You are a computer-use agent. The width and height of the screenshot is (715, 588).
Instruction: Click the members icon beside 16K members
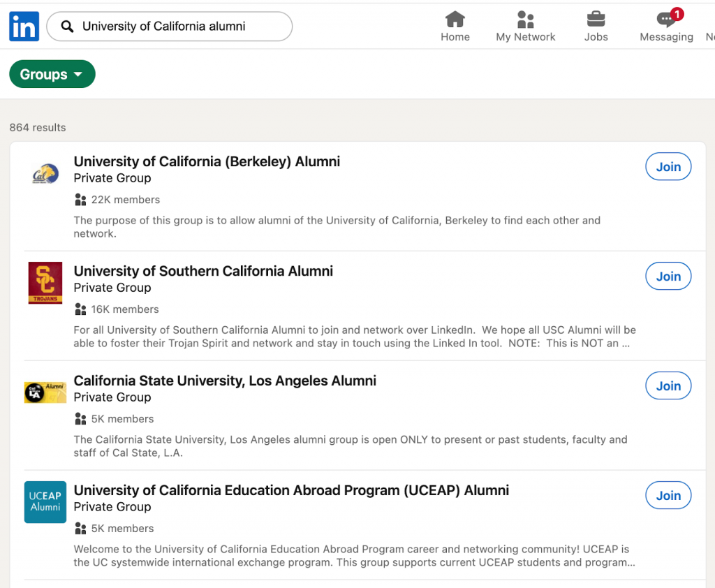(80, 309)
